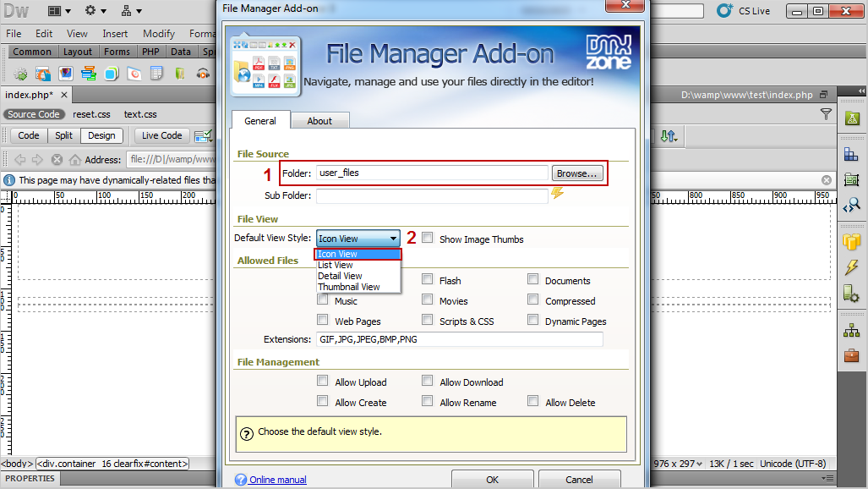Click the browser Forward arrow icon
Screen dimensions: 868x489
click(x=37, y=160)
